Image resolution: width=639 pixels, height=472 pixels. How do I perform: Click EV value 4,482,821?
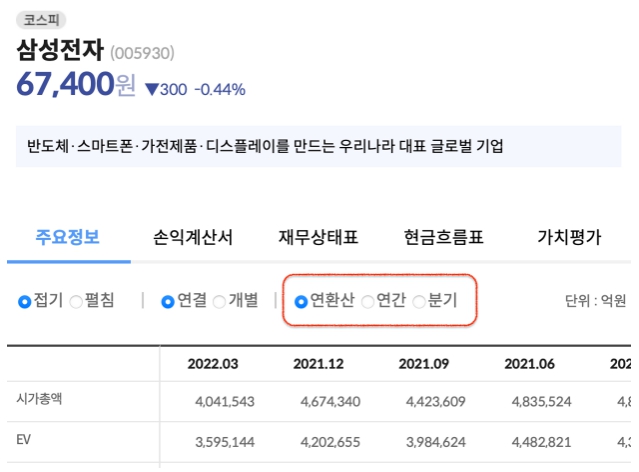tap(542, 442)
